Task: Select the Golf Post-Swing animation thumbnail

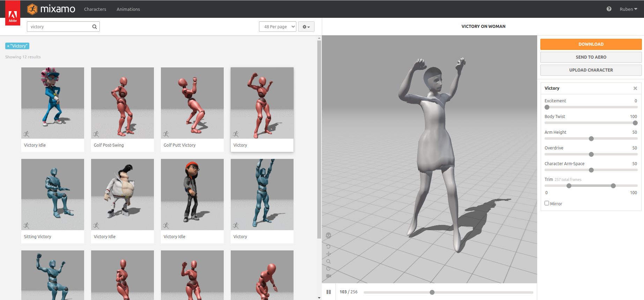Action: [x=123, y=103]
